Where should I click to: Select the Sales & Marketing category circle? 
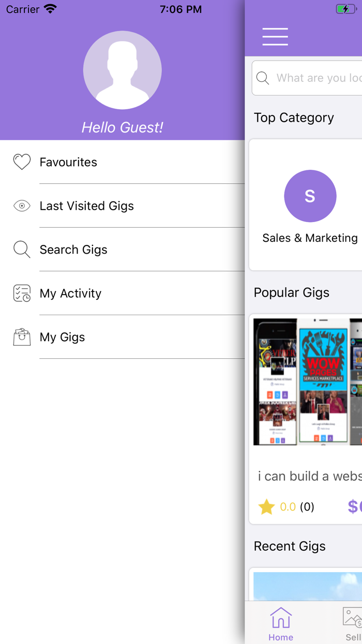pyautogui.click(x=310, y=196)
